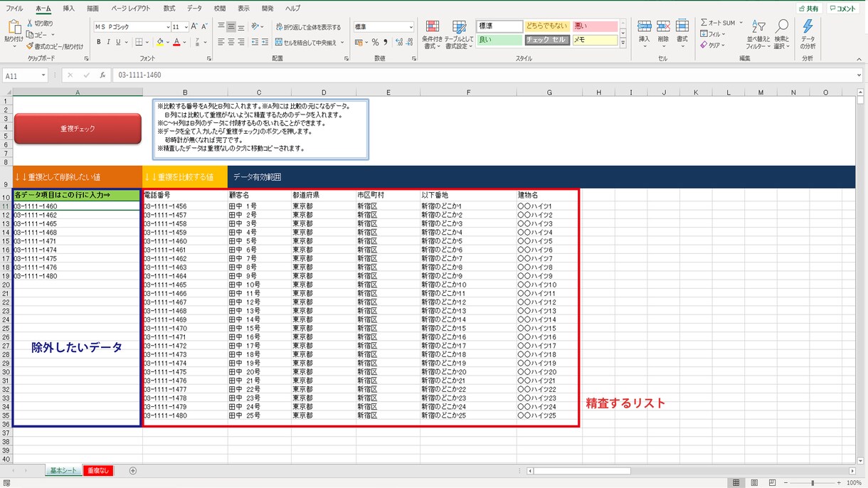The image size is (868, 488).
Task: Open the Data (データ) ribbon tab
Action: 194,9
